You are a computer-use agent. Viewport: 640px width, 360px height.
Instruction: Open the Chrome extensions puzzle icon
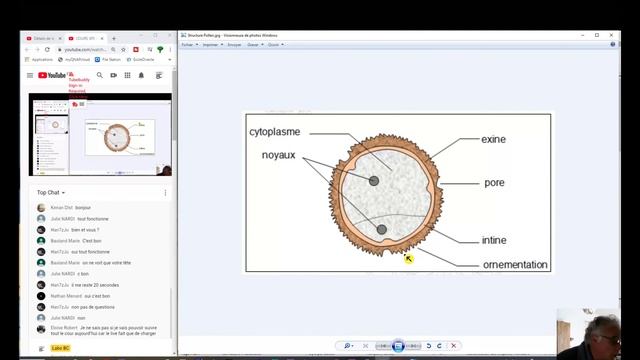[150, 49]
